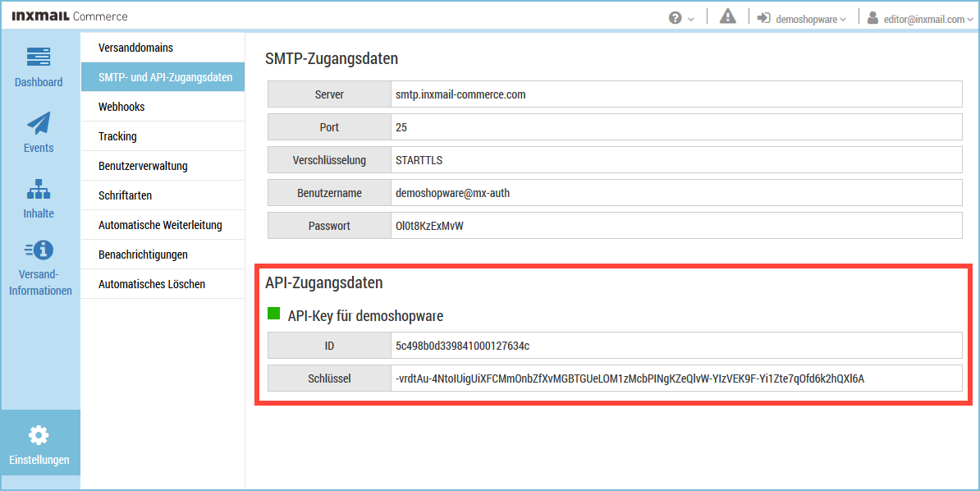Open the editor@inxmail.com user dropdown

pos(928,20)
